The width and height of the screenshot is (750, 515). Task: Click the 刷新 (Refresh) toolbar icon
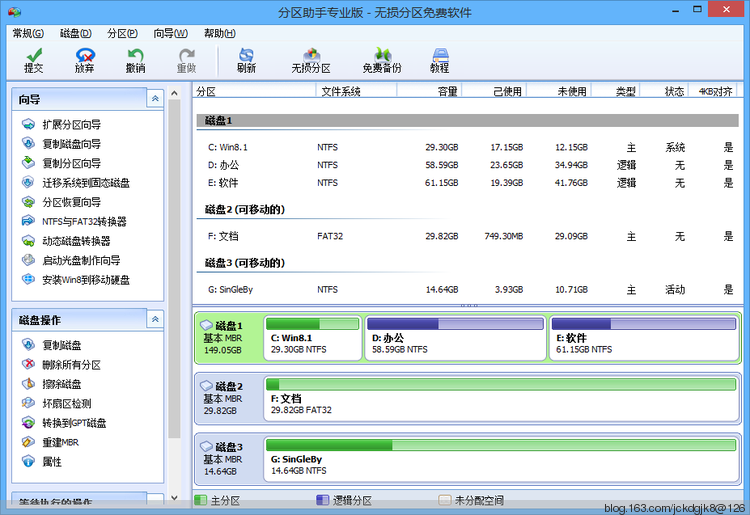[246, 60]
